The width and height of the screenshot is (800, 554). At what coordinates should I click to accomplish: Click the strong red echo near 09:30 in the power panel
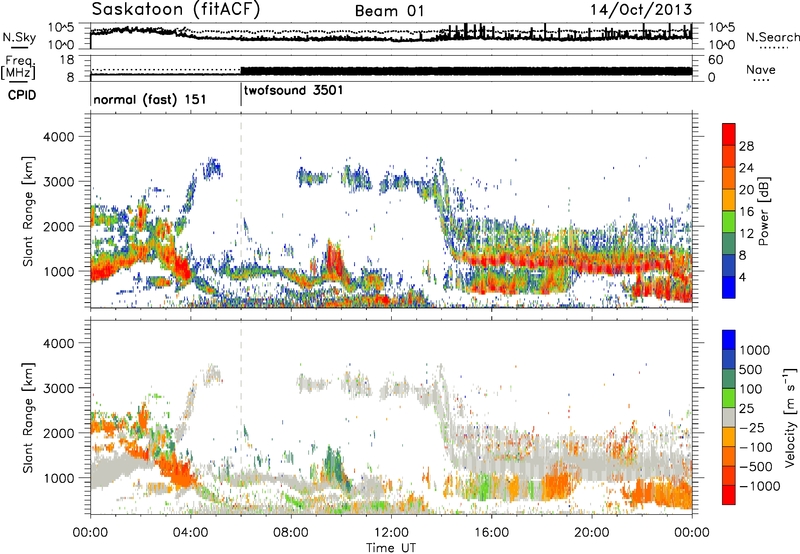334,260
